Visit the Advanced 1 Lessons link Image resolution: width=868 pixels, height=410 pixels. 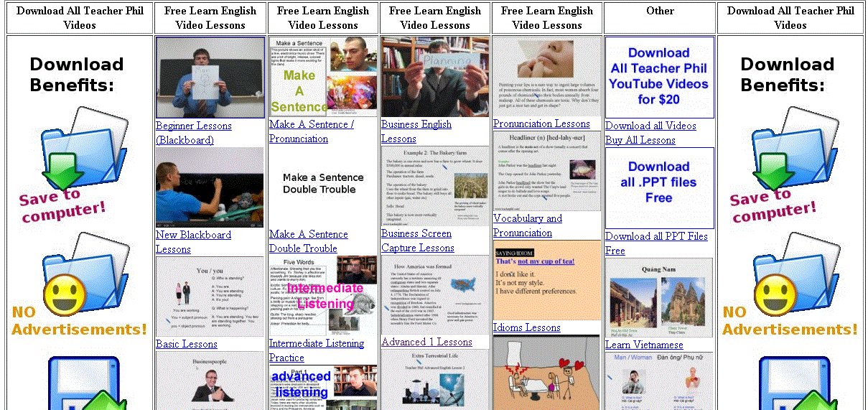coord(427,342)
